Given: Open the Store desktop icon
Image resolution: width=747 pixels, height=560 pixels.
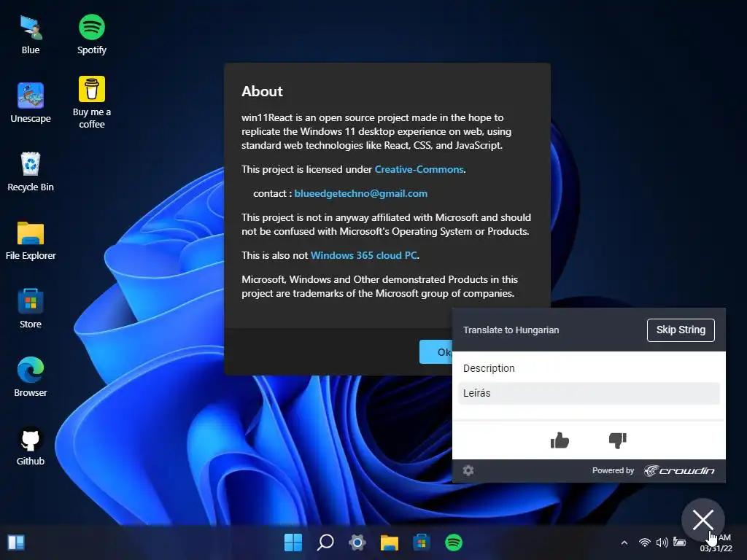Looking at the screenshot, I should tap(31, 308).
